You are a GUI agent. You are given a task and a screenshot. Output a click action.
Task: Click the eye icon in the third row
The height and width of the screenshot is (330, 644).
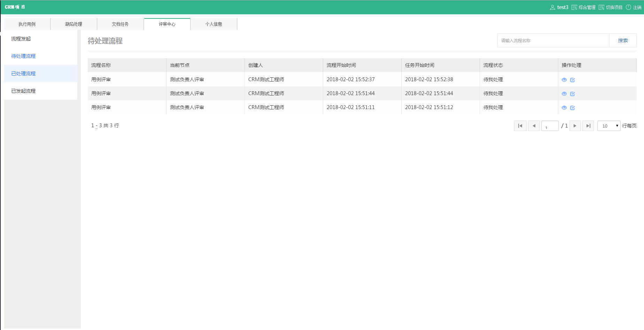(x=564, y=108)
